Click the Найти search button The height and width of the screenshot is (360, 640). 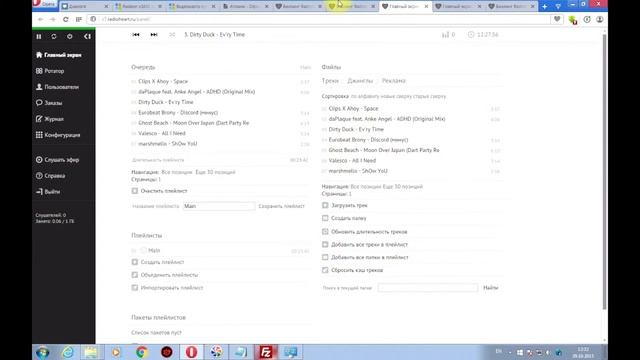[x=491, y=288]
